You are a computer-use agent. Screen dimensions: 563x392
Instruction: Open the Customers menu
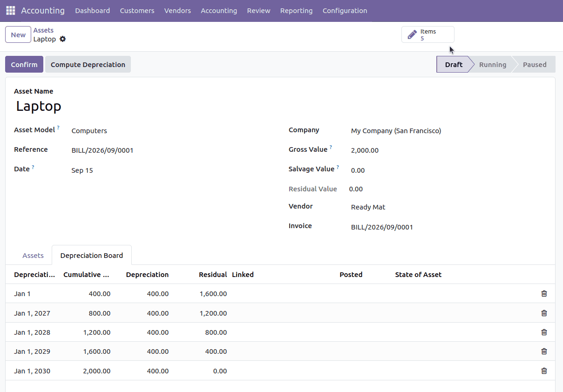(x=137, y=11)
